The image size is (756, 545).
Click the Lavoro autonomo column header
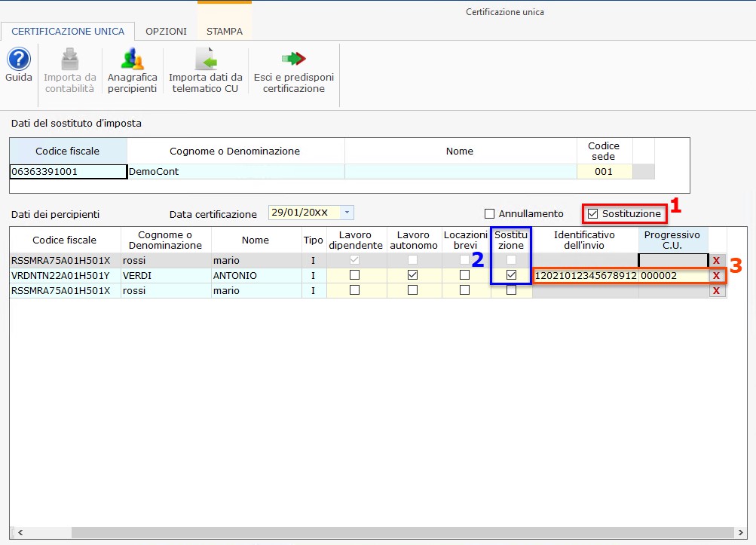pyautogui.click(x=414, y=240)
